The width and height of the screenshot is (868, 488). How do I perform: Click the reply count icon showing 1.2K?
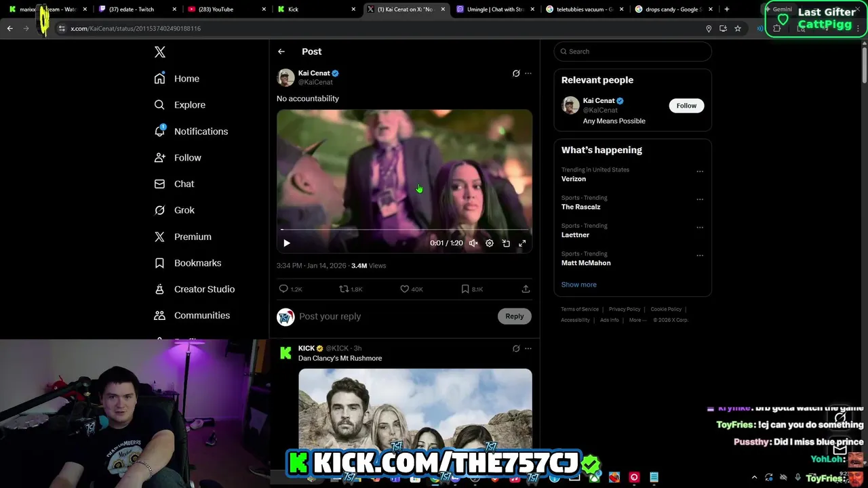(x=284, y=289)
